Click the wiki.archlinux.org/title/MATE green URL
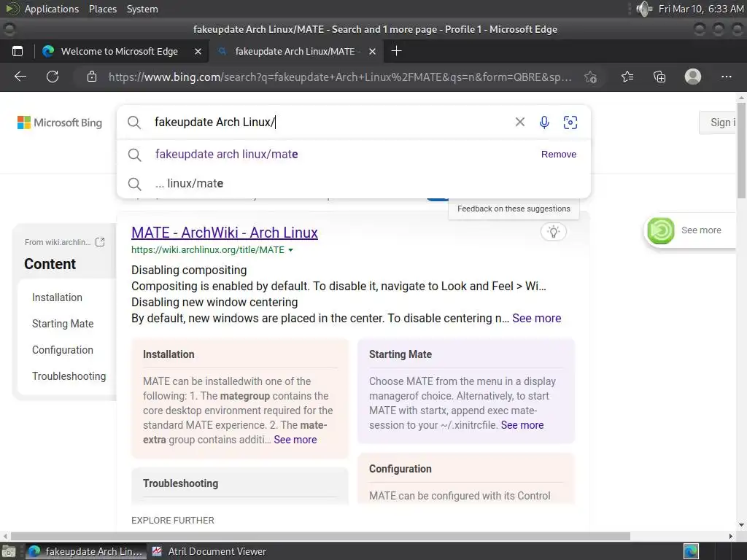 208,250
